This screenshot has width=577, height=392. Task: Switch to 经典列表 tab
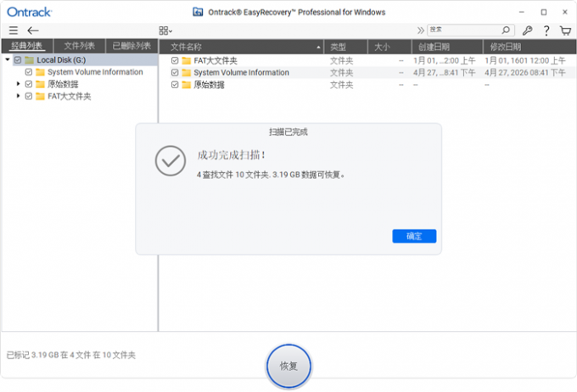[27, 46]
